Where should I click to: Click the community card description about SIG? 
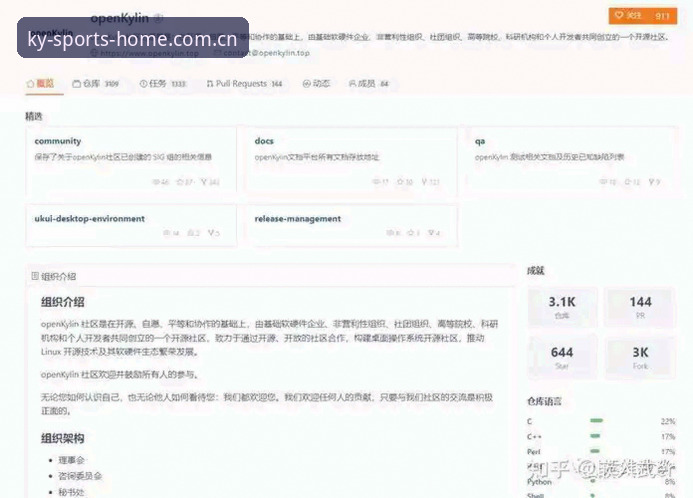[x=123, y=157]
